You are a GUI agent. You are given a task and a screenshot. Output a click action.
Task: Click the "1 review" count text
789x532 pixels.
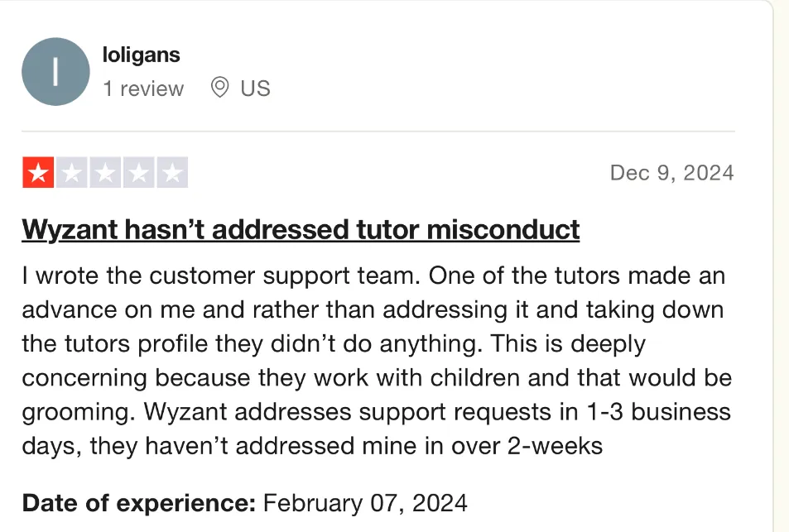[143, 89]
